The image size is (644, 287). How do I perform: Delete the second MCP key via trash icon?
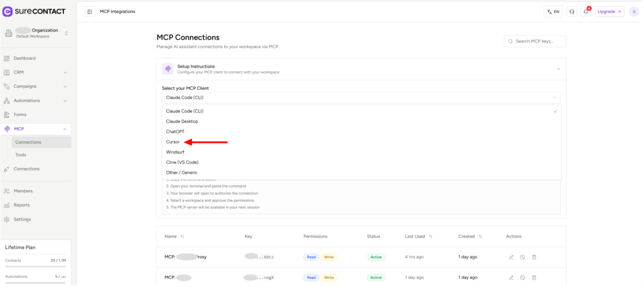pos(534,277)
